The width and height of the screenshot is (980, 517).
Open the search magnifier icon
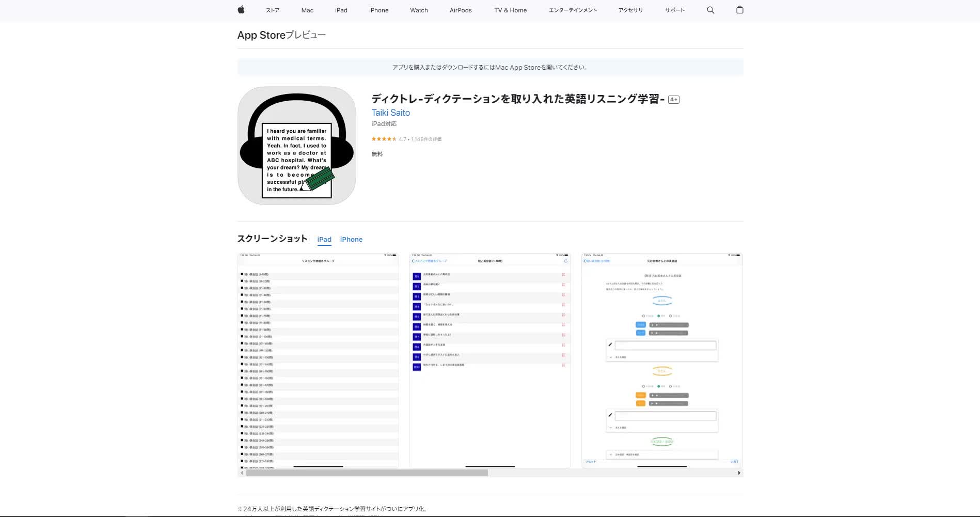pos(710,10)
